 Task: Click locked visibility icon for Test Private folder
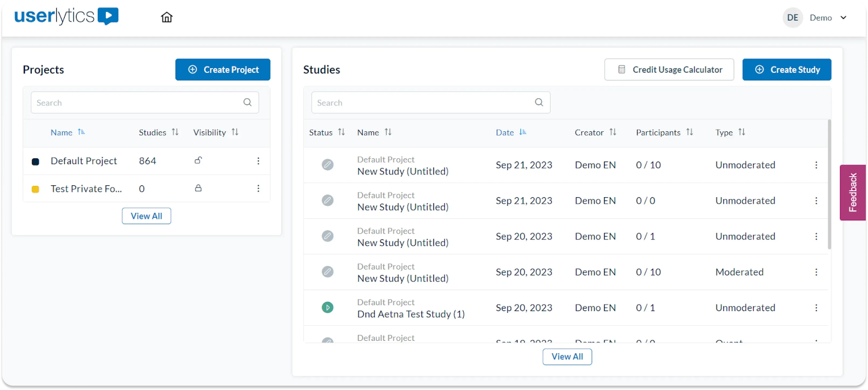click(198, 188)
